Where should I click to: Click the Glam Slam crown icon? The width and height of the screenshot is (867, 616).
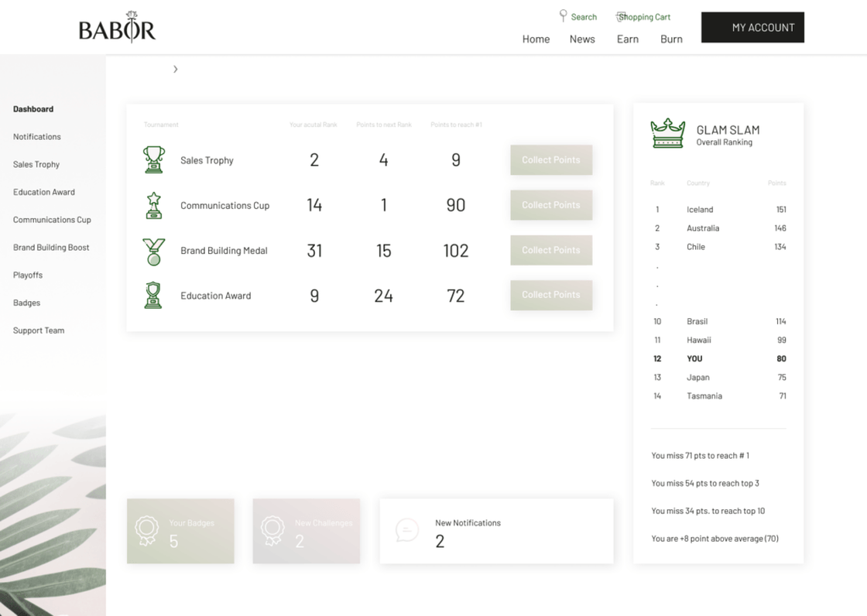668,133
